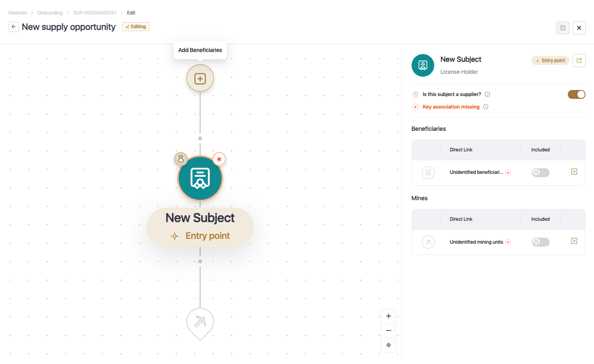Click the Beneficiaries section heading
594x364 pixels.
pos(429,129)
